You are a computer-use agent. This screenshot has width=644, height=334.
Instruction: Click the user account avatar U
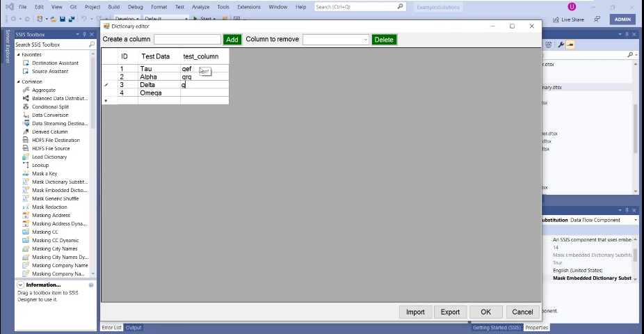(x=572, y=6)
